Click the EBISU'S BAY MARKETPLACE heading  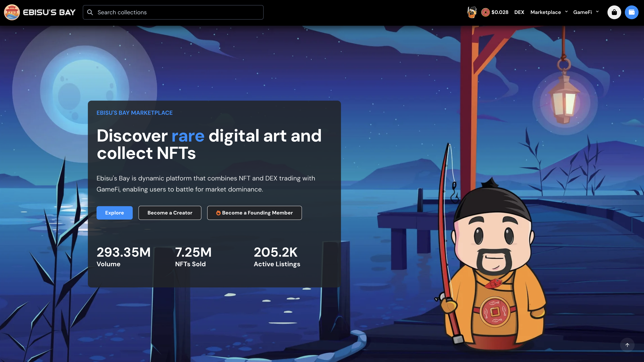pyautogui.click(x=135, y=113)
